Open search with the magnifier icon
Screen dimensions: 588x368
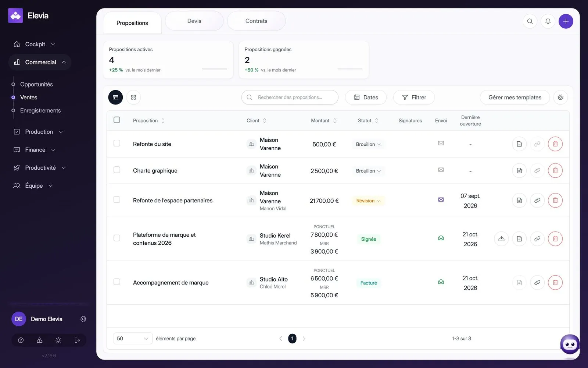pos(530,21)
